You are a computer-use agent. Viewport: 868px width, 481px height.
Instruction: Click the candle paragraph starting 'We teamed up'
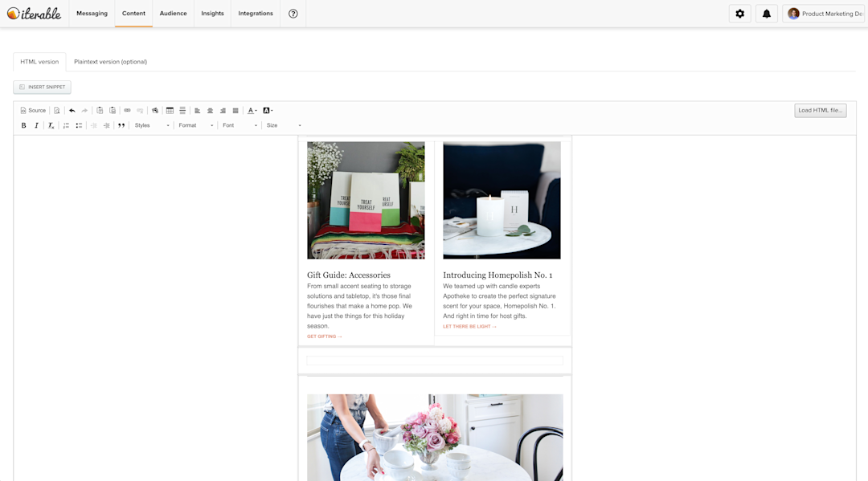coord(499,301)
